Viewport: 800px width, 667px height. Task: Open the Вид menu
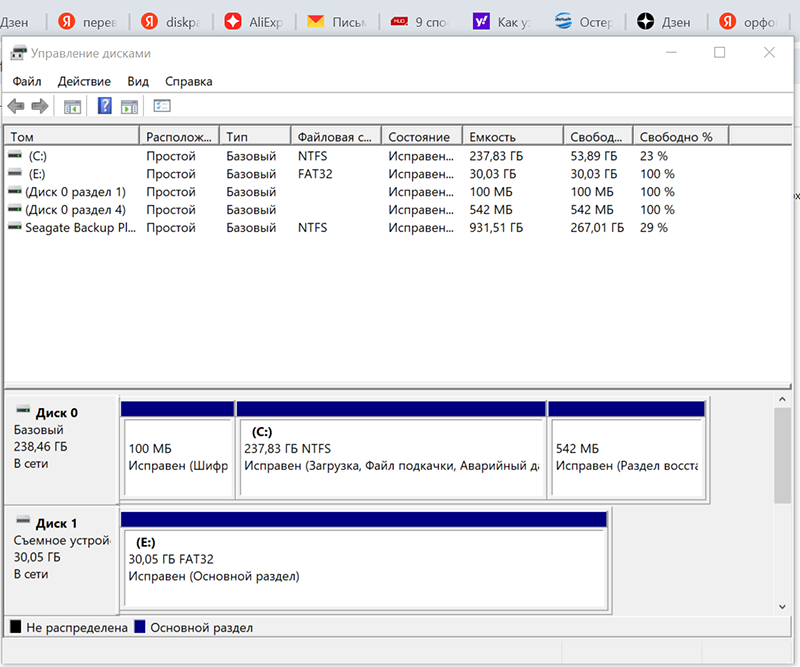138,82
